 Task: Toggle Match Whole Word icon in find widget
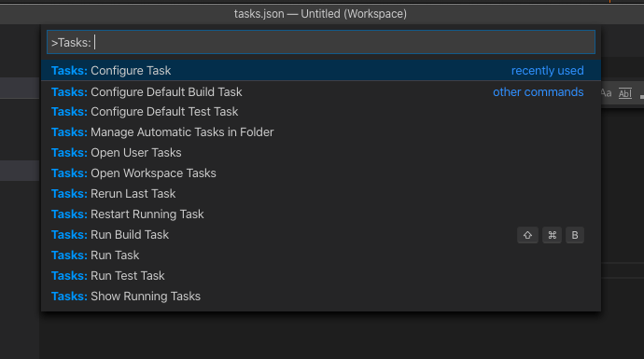pyautogui.click(x=624, y=93)
